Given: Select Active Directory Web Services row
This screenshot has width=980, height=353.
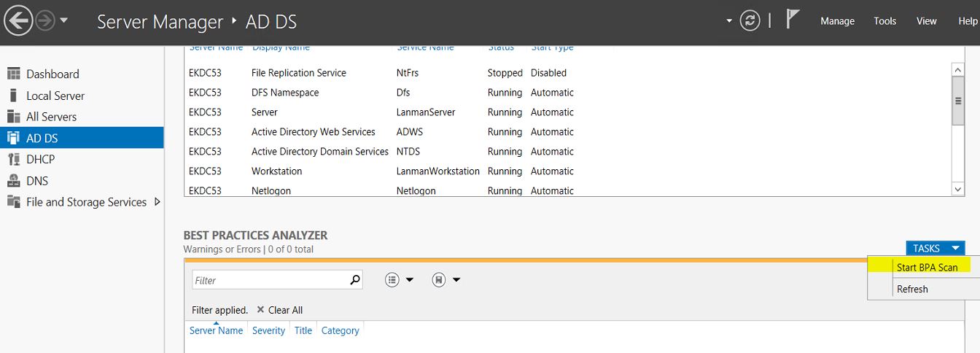Looking at the screenshot, I should point(568,132).
